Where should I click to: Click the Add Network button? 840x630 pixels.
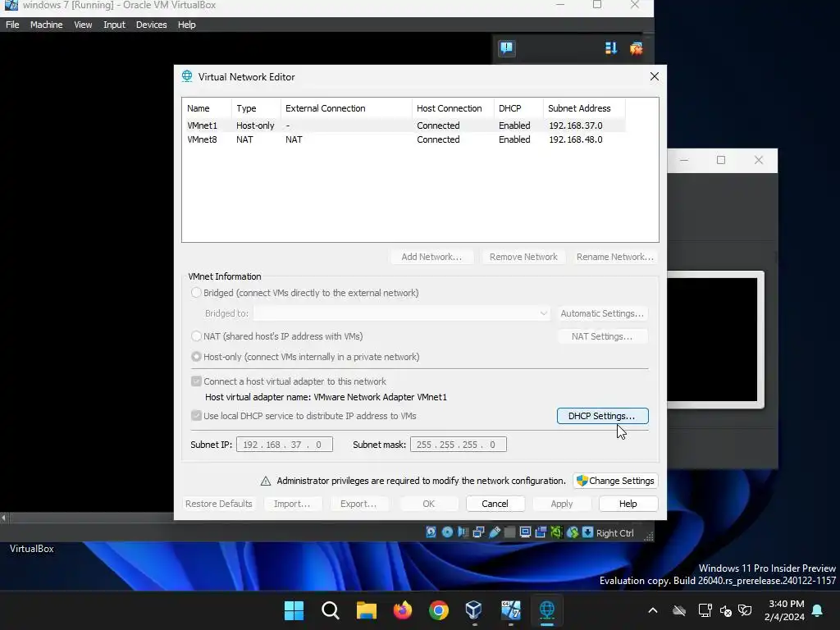point(431,257)
